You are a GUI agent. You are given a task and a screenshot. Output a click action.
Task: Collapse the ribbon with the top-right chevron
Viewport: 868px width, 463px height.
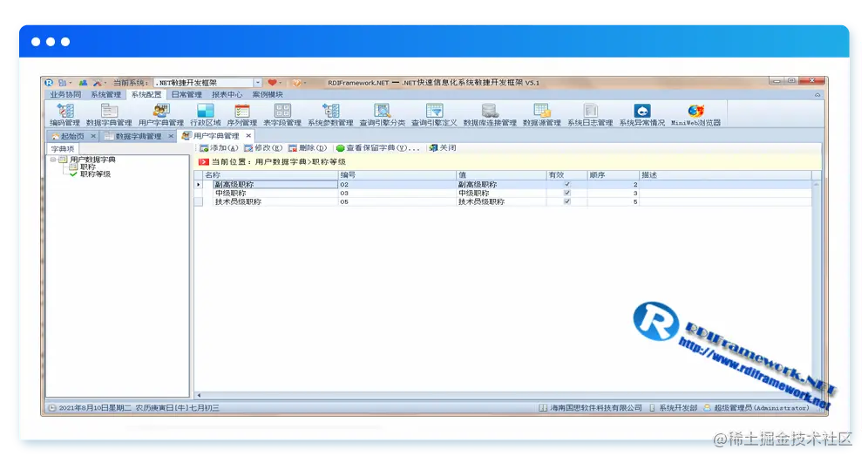point(817,95)
